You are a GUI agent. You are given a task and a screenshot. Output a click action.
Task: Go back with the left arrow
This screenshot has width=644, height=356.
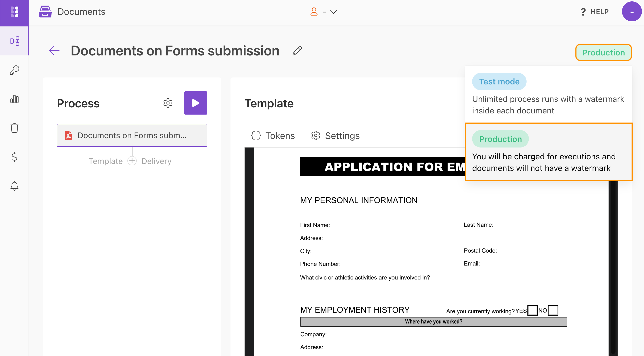pyautogui.click(x=54, y=51)
